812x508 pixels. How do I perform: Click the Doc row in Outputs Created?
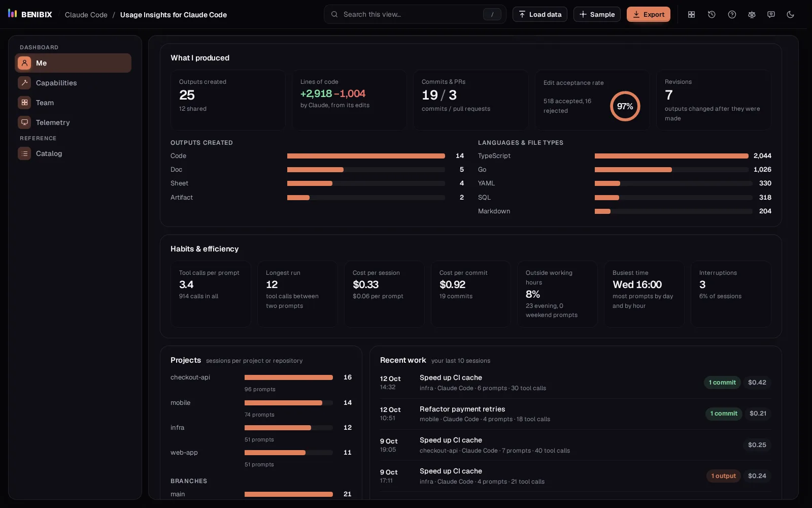click(x=317, y=170)
